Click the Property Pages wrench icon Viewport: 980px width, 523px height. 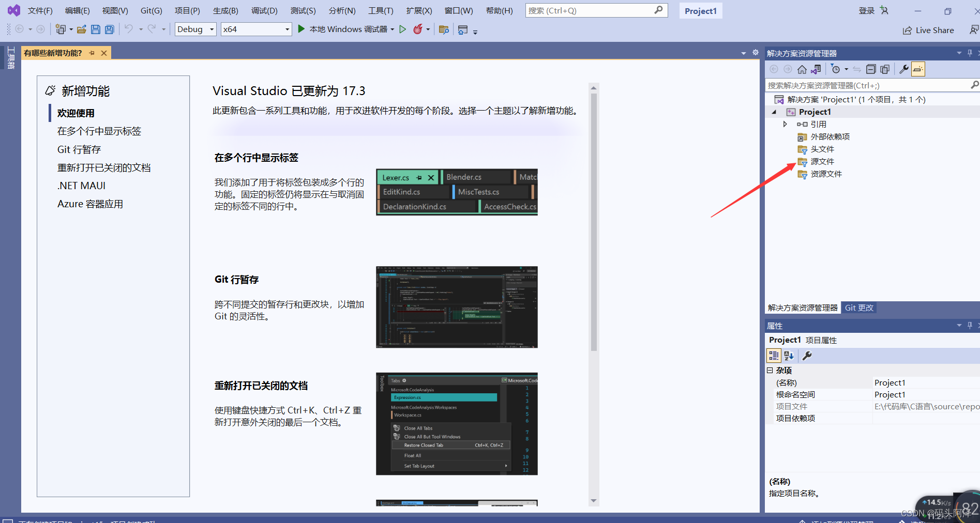pyautogui.click(x=807, y=356)
